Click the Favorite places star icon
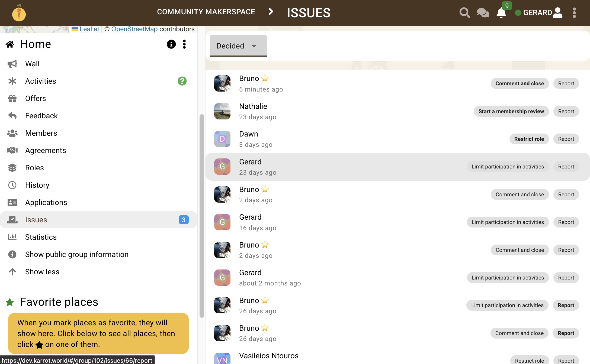This screenshot has width=590, height=364. [10, 302]
